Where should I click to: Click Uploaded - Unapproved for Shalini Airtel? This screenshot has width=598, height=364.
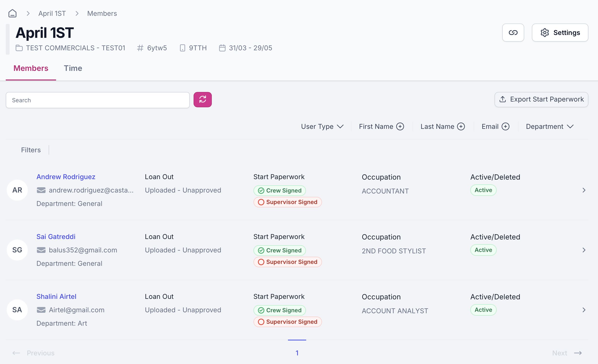tap(183, 310)
